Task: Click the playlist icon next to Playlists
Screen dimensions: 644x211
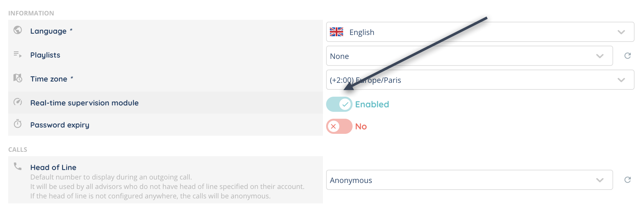Action: coord(18,54)
